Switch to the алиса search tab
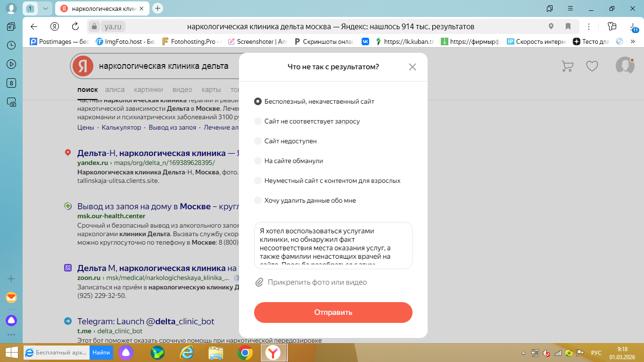Image resolution: width=644 pixels, height=362 pixels. click(115, 90)
